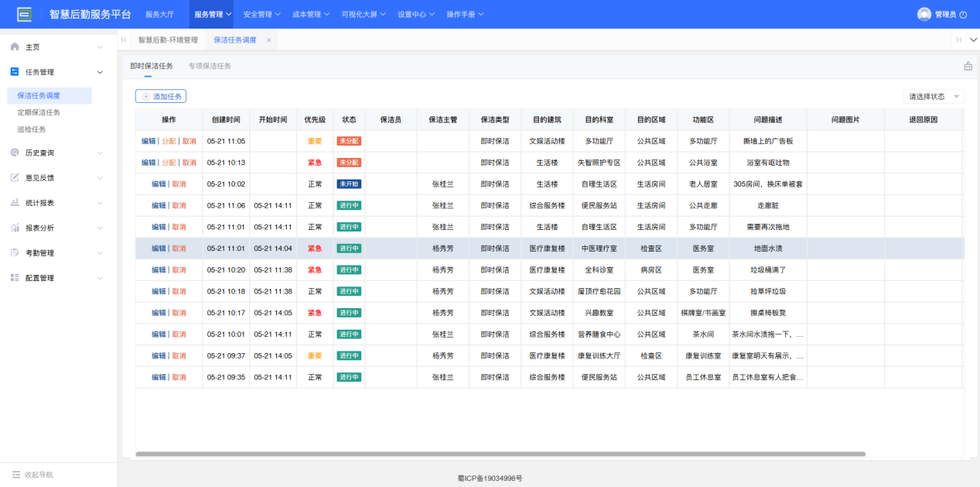
Task: Click the 管理员 username label
Action: 945,14
